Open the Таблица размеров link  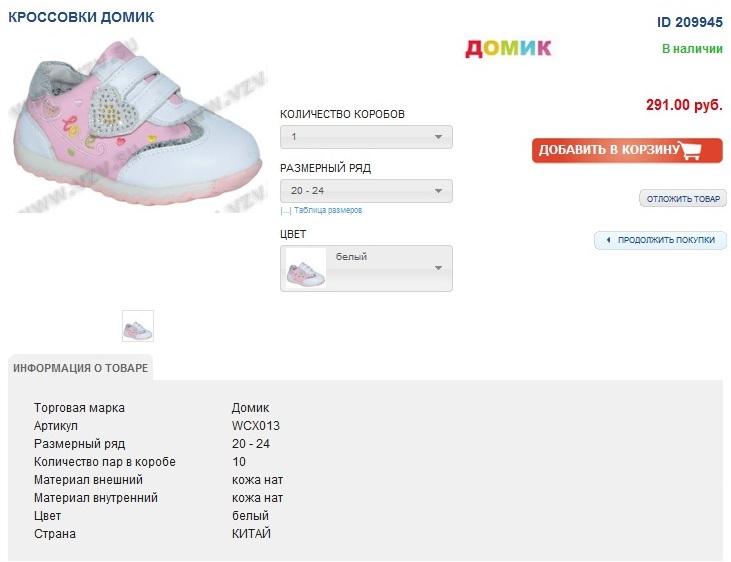click(x=327, y=211)
